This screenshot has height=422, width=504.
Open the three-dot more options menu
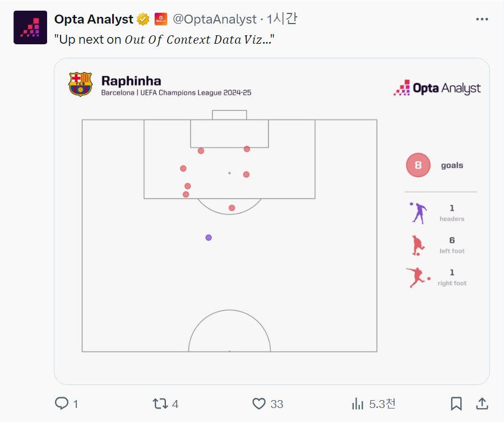(482, 19)
